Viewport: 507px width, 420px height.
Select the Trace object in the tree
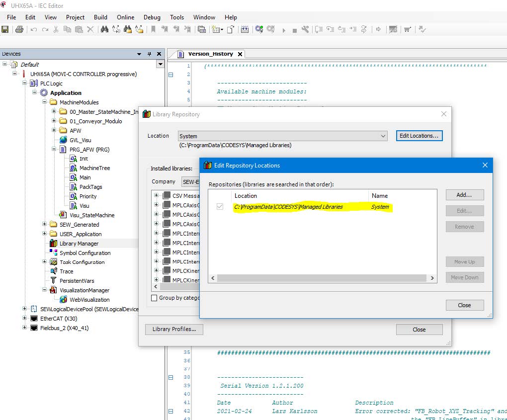[x=66, y=271]
